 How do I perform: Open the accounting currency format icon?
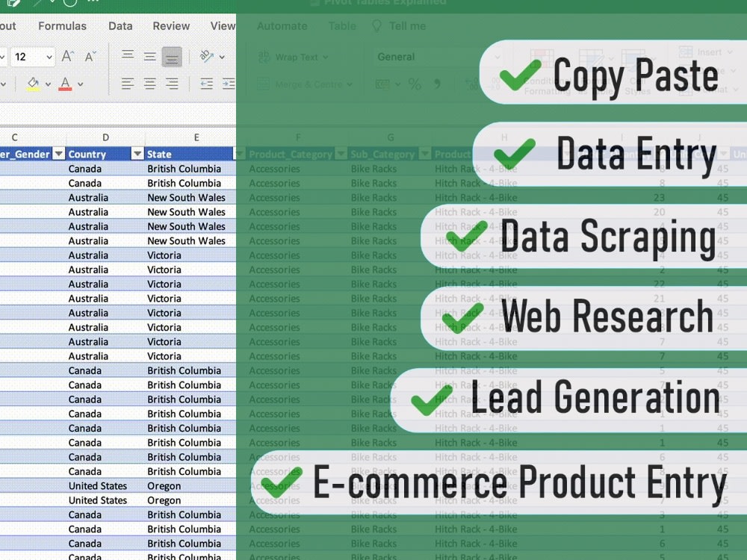click(x=382, y=84)
